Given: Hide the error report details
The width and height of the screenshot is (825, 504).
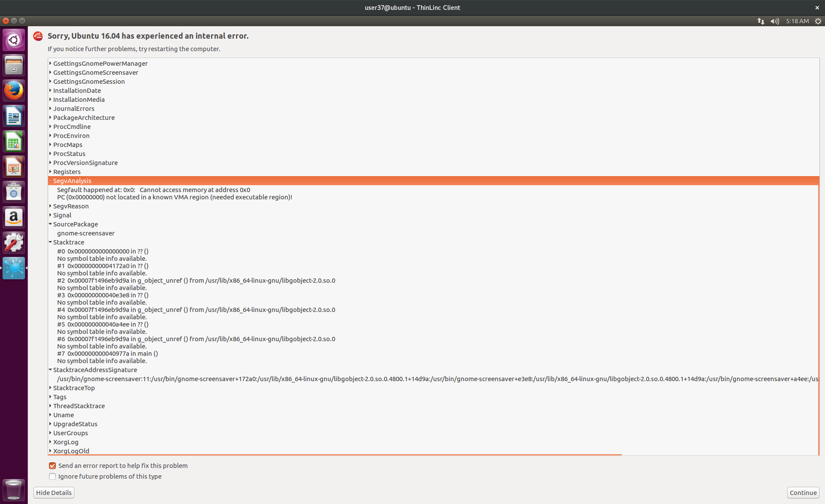Looking at the screenshot, I should (x=54, y=493).
